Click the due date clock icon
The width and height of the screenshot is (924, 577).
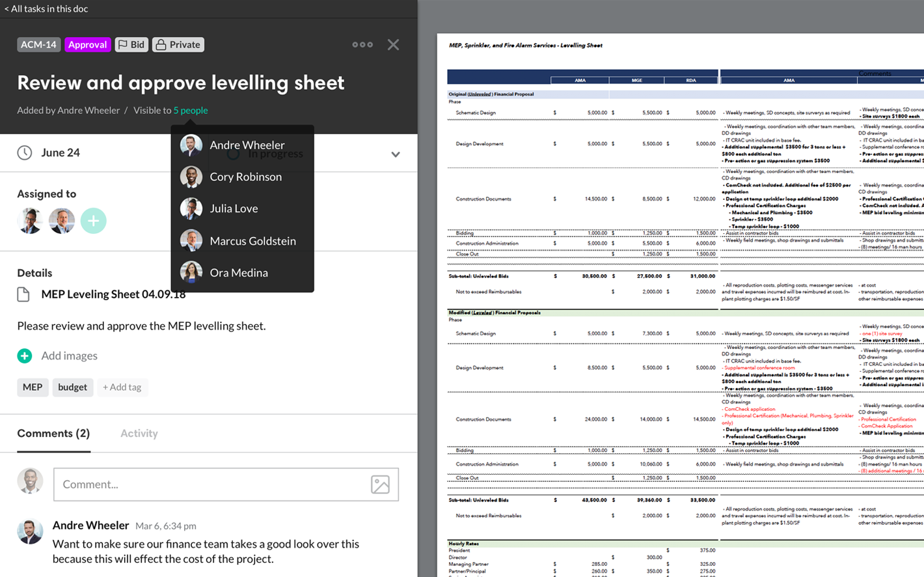point(25,153)
